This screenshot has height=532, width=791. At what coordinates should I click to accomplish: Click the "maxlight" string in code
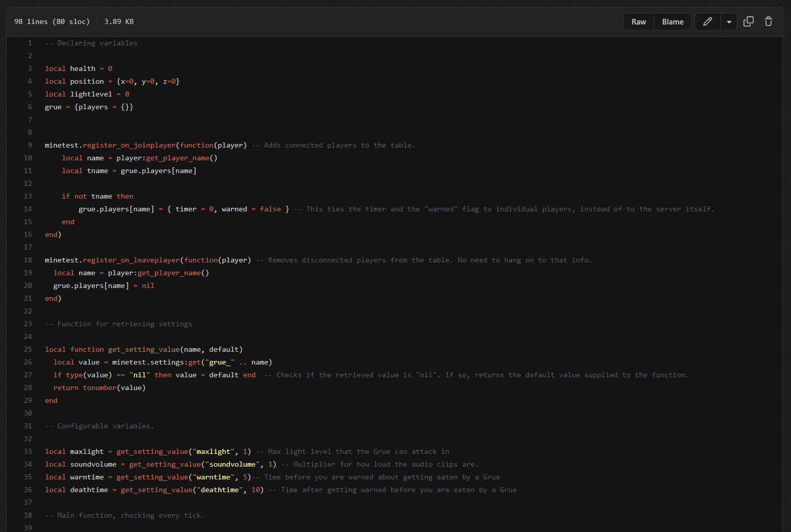213,452
